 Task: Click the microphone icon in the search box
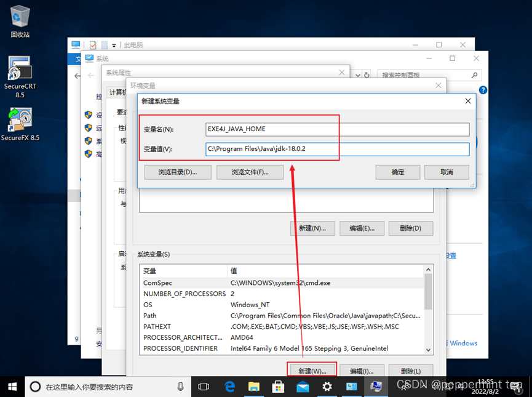(x=180, y=387)
